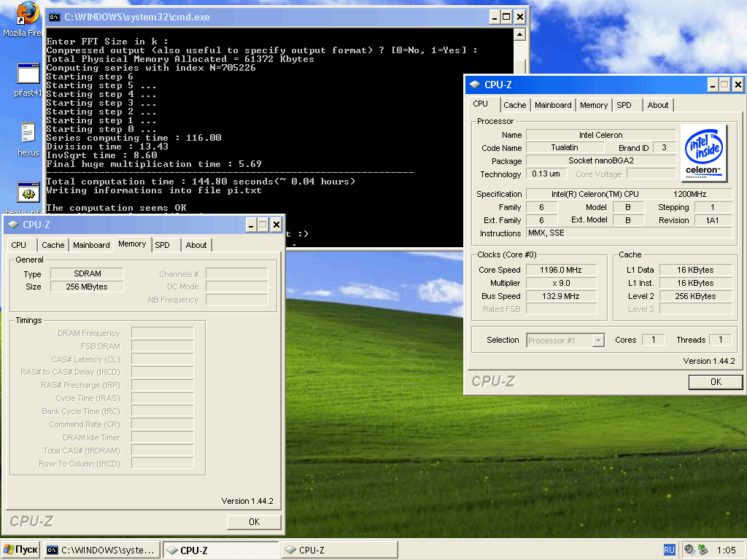
Task: Click the memory Size 256 MBytes field
Action: [88, 287]
